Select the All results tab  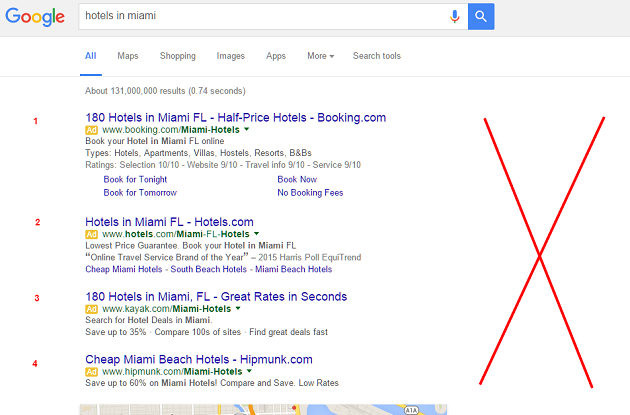click(x=90, y=56)
